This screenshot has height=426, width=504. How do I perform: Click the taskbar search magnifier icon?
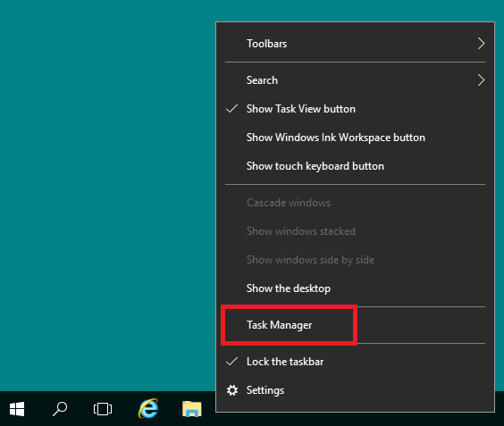point(60,409)
